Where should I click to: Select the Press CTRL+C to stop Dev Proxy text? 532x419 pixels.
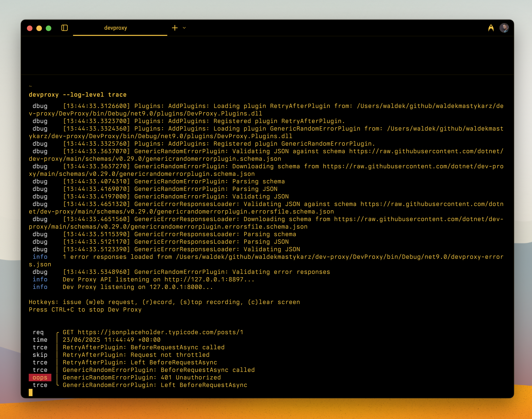(85, 310)
